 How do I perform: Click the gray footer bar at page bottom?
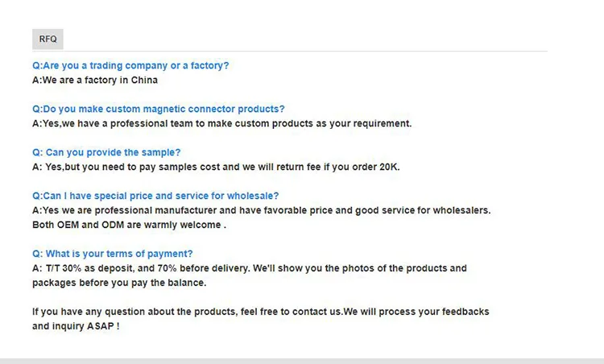tap(302, 360)
